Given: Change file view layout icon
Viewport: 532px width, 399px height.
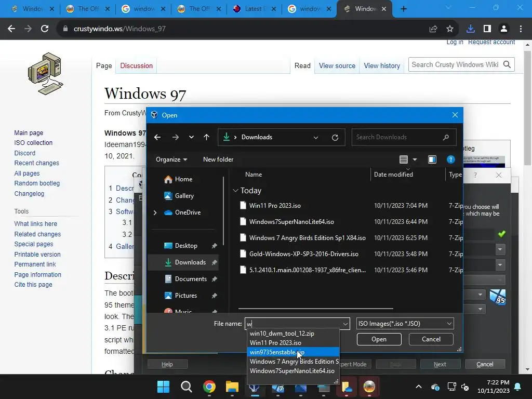Looking at the screenshot, I should click(403, 159).
